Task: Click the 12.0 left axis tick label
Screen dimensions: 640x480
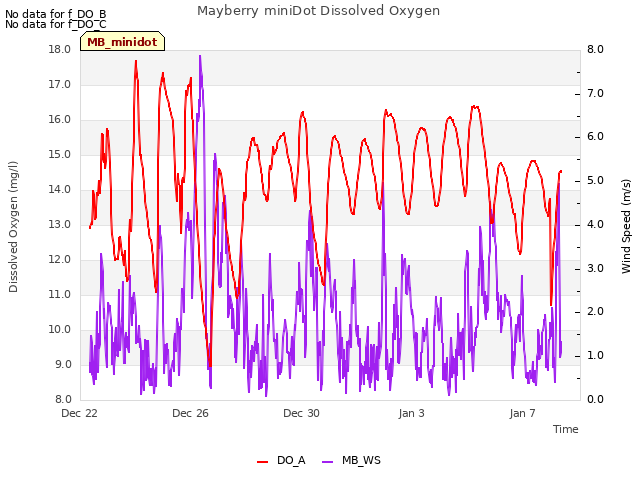Action: pyautogui.click(x=60, y=260)
